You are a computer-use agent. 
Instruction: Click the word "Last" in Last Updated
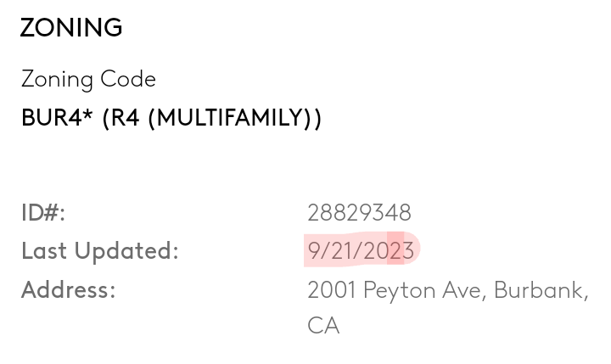click(x=44, y=251)
